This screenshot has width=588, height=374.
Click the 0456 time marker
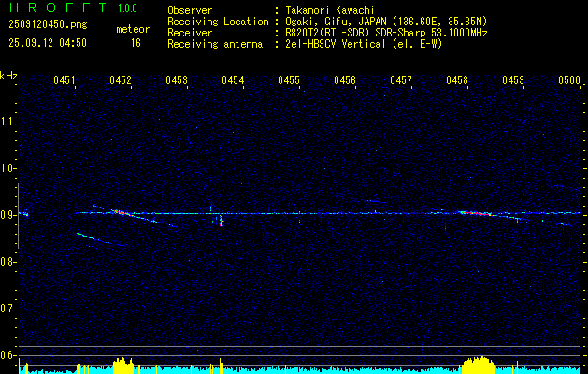[x=345, y=79]
